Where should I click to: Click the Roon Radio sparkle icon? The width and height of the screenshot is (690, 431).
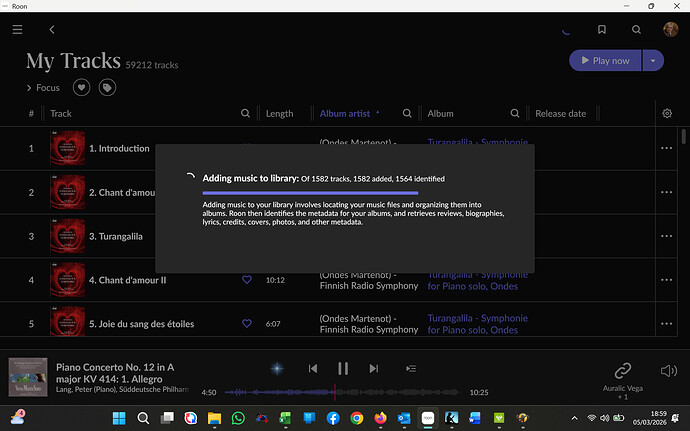tap(278, 369)
